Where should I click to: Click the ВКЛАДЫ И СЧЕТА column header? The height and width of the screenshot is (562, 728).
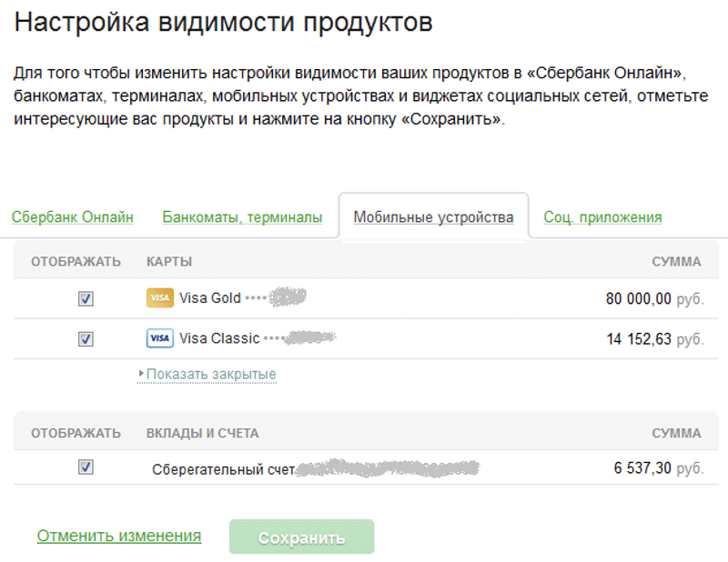coord(202,434)
